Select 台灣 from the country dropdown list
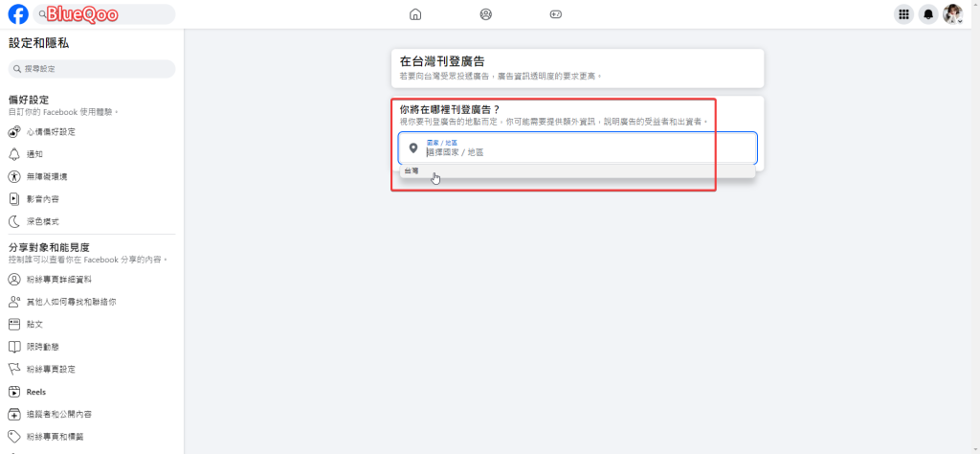 click(412, 171)
